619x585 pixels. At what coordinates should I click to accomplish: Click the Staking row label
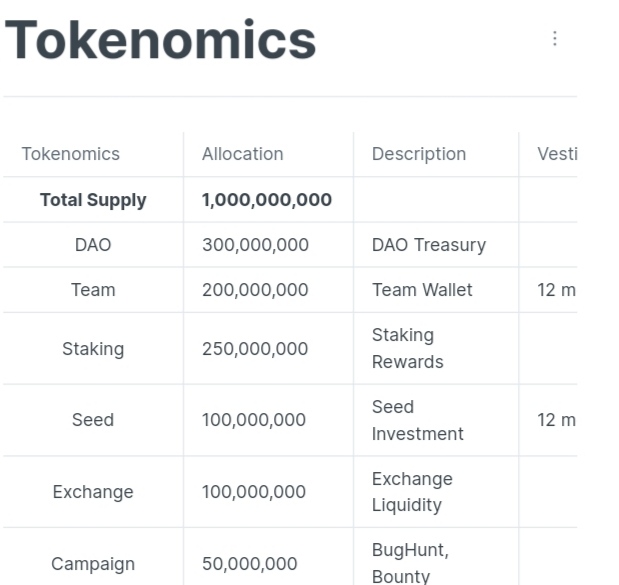[93, 349]
